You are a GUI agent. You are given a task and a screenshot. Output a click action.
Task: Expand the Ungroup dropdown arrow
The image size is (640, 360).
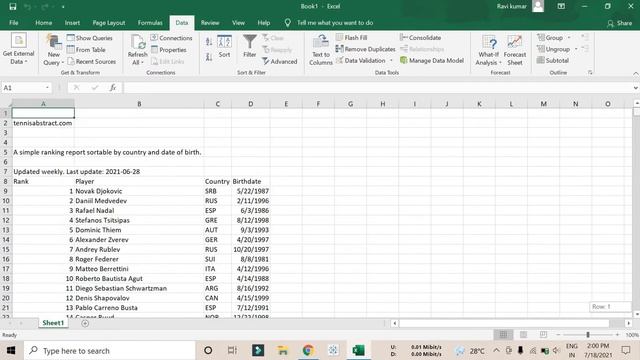(576, 49)
